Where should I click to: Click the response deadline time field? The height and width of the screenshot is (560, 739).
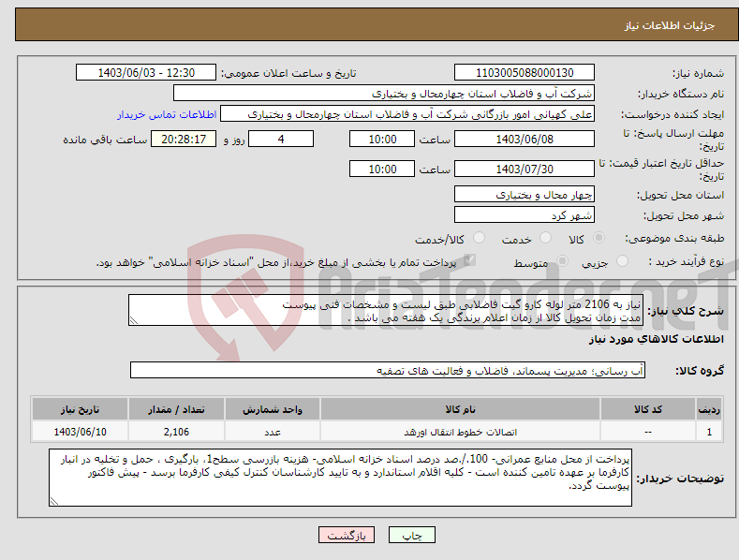tap(382, 139)
